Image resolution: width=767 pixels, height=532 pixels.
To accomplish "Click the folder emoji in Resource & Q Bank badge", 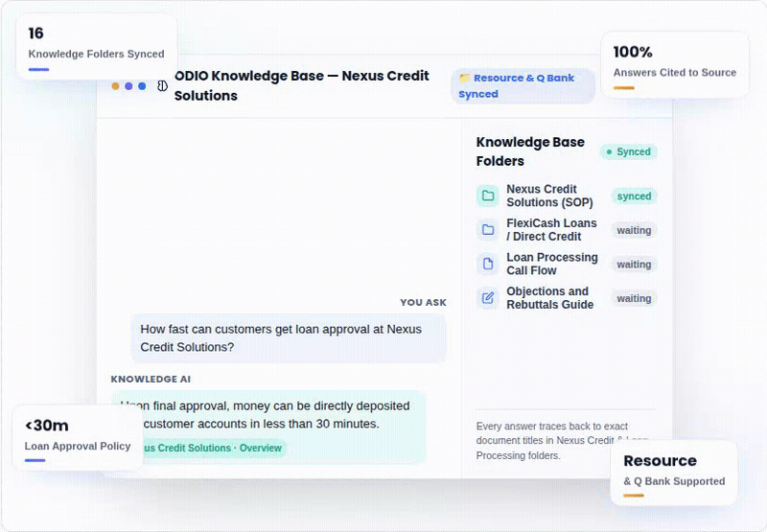I will [x=465, y=78].
